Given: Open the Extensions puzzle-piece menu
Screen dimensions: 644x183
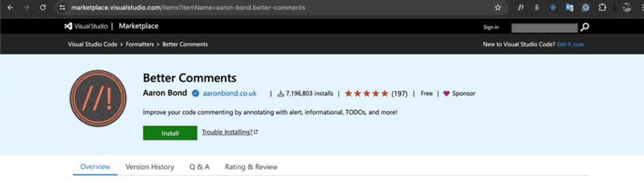Looking at the screenshot, I should tap(602, 8).
